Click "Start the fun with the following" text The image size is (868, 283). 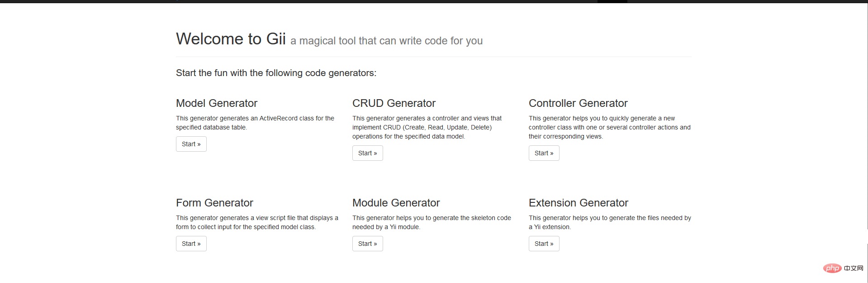click(276, 73)
